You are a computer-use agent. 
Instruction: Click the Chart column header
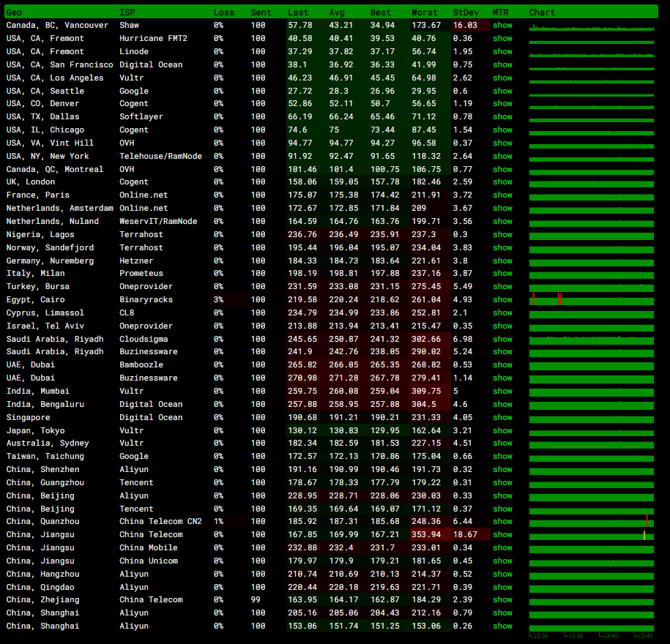coord(542,12)
